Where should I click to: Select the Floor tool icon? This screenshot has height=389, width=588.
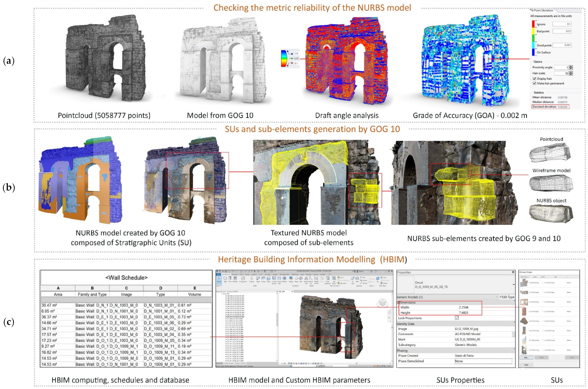click(268, 278)
